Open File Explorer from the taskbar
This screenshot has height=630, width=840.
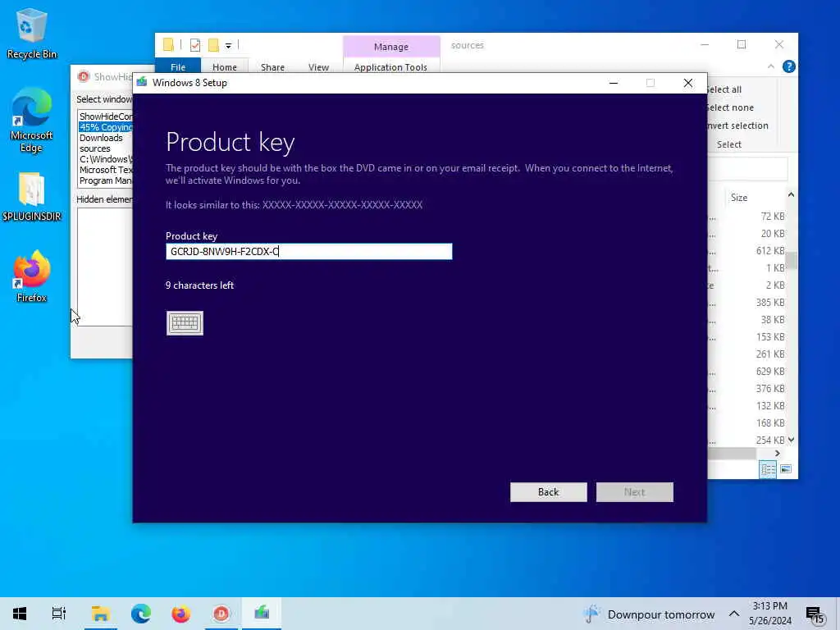[x=100, y=614]
